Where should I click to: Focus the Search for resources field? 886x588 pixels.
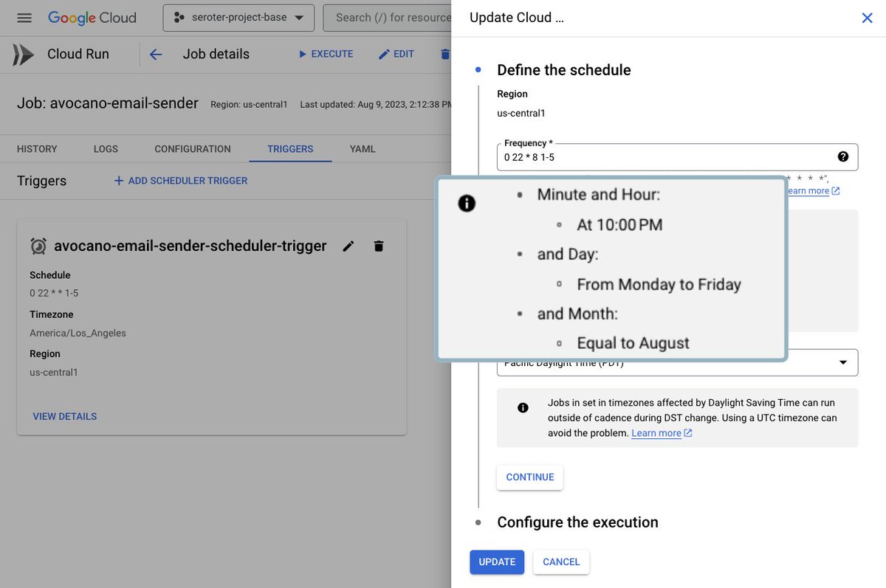point(388,18)
